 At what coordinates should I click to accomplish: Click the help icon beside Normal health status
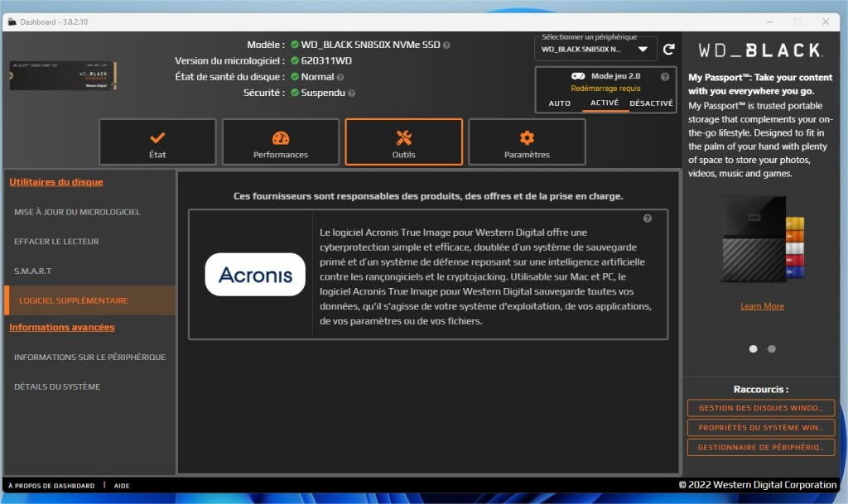[340, 77]
